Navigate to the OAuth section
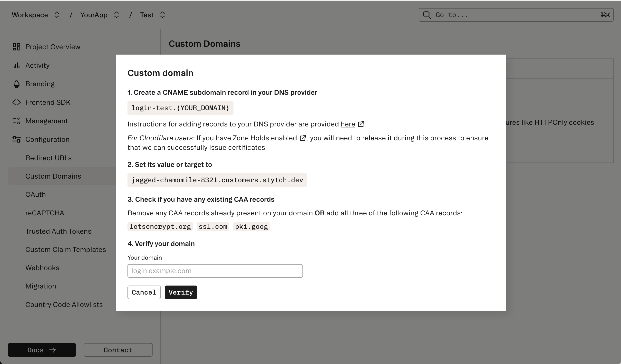 pyautogui.click(x=36, y=194)
